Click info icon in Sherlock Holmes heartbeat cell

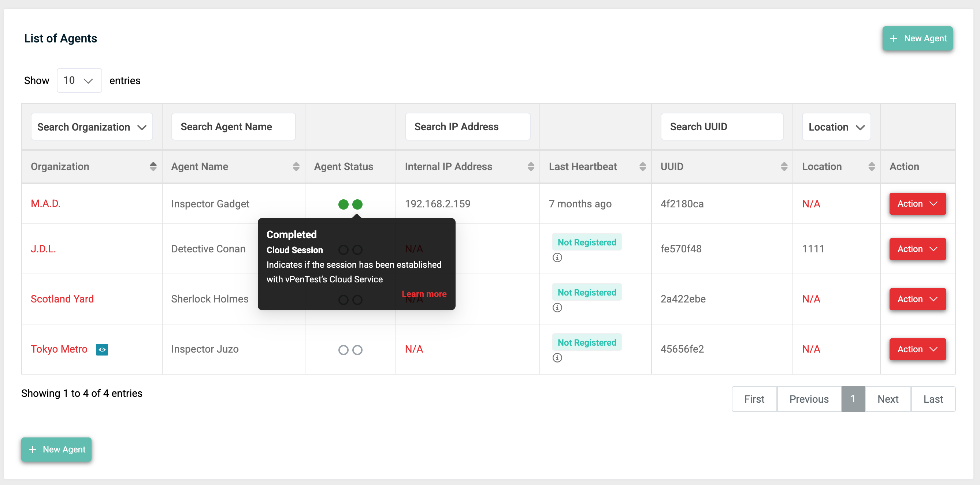click(557, 308)
